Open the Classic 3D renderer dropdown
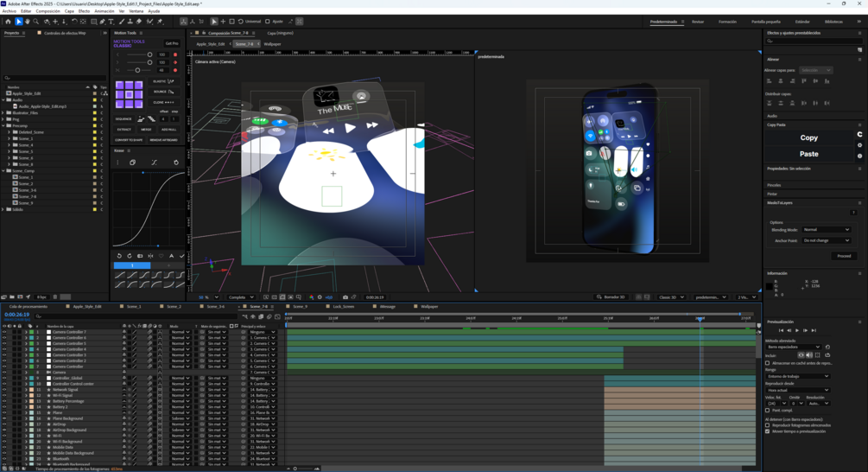Screen dimensions: 868x472 (671, 297)
